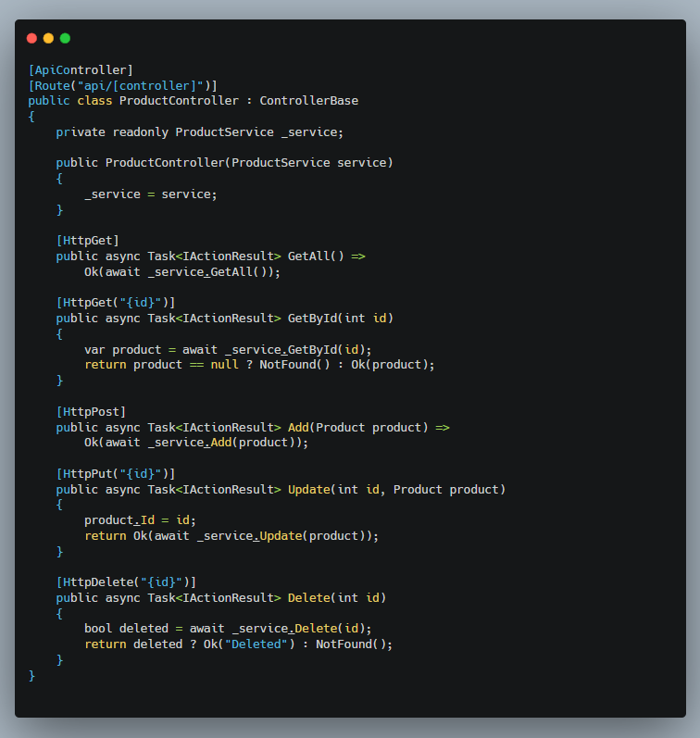Click the Delete(int id) method signature
The width and height of the screenshot is (700, 738).
337,598
